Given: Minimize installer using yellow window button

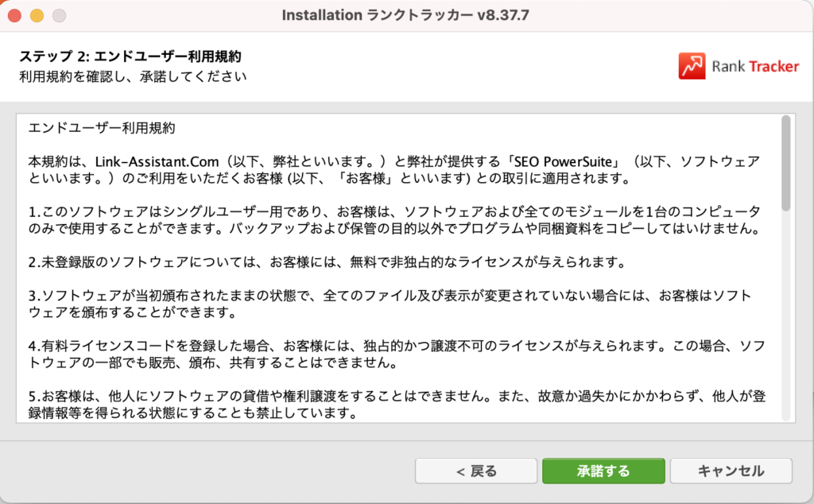Looking at the screenshot, I should (37, 16).
